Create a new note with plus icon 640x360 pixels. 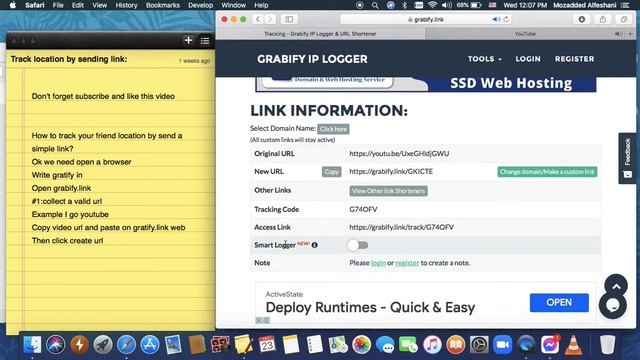[188, 40]
